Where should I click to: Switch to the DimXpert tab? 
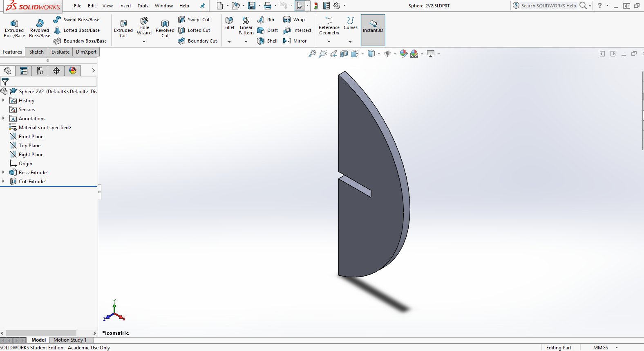86,52
